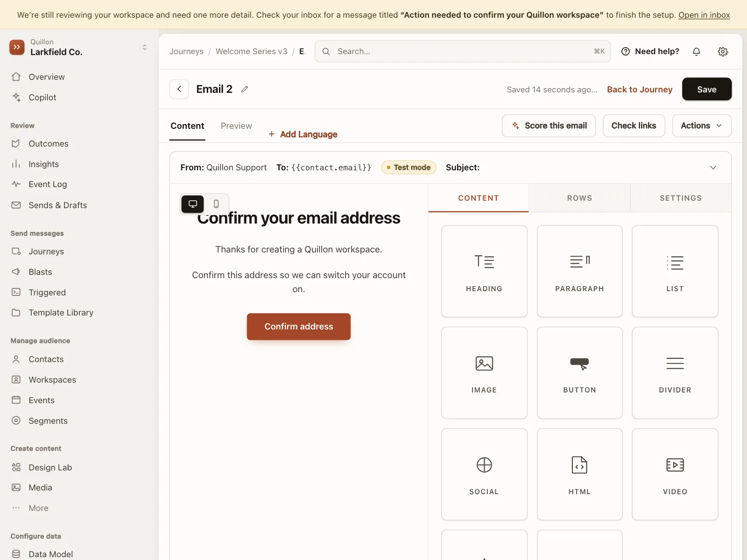This screenshot has height=560, width=747.
Task: Click Confirm address button in email
Action: [299, 327]
